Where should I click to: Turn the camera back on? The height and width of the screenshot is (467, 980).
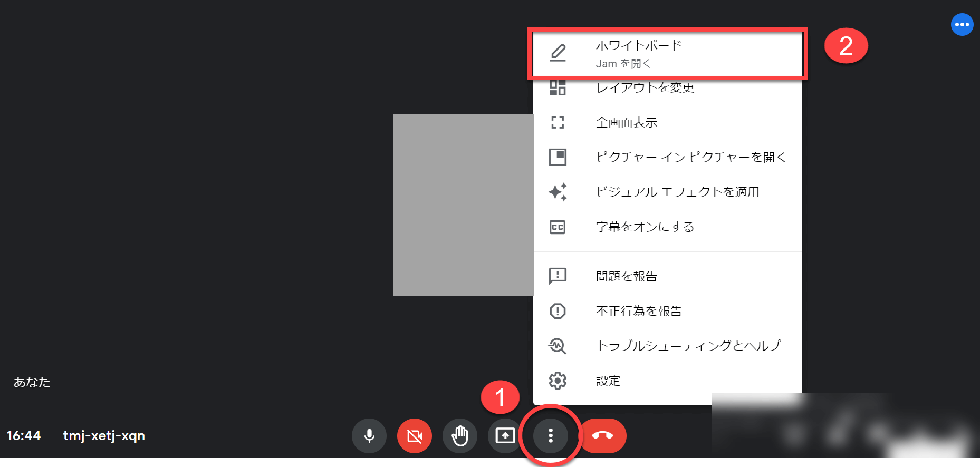pyautogui.click(x=415, y=436)
